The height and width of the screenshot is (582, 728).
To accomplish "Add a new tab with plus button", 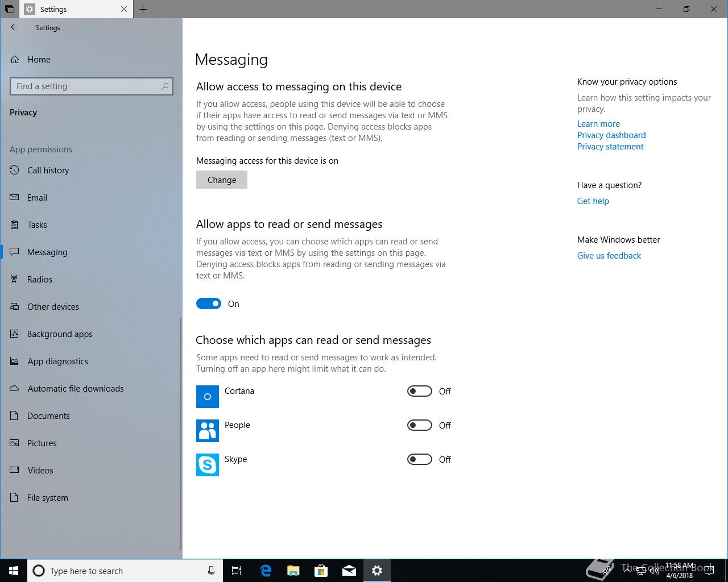I will point(143,9).
